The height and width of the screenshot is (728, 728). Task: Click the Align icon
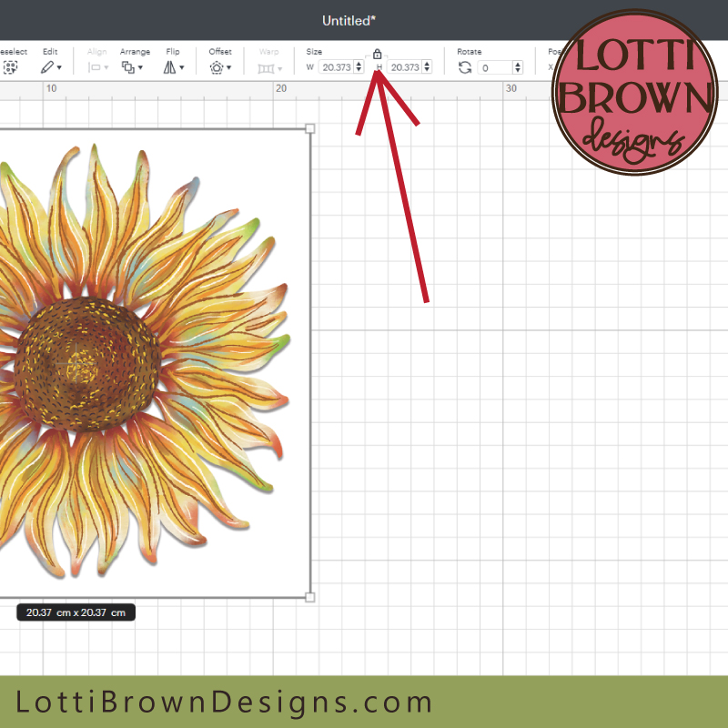[95, 67]
